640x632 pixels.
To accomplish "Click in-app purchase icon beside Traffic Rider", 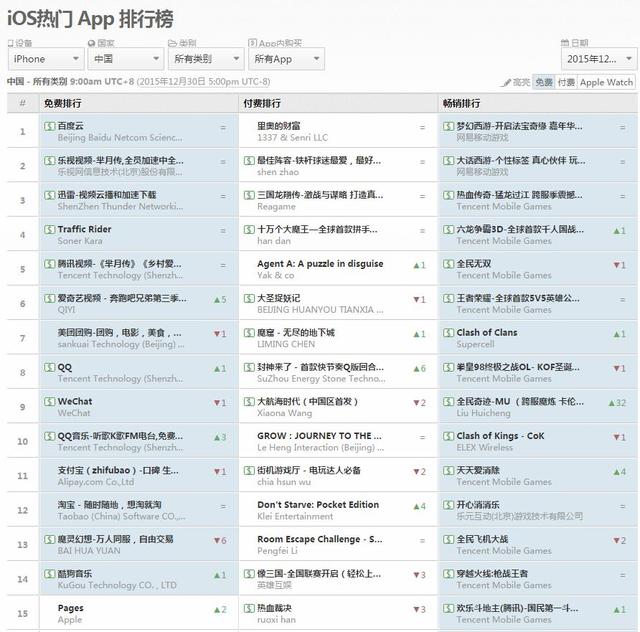I will pos(49,229).
